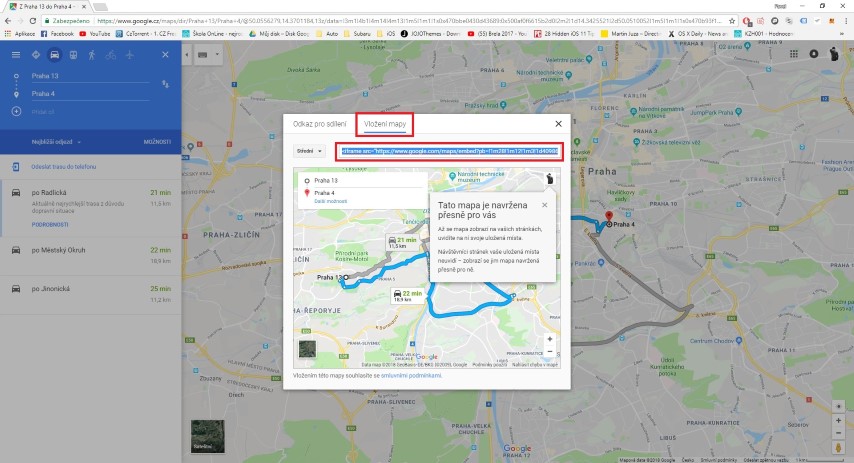
Task: Dismiss the Tato mapa je navržena tooltip
Action: [545, 205]
